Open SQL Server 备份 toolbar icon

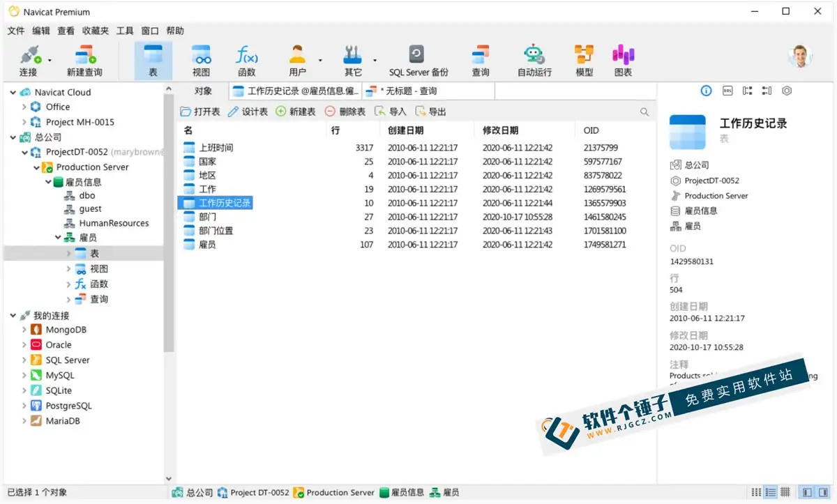[418, 61]
